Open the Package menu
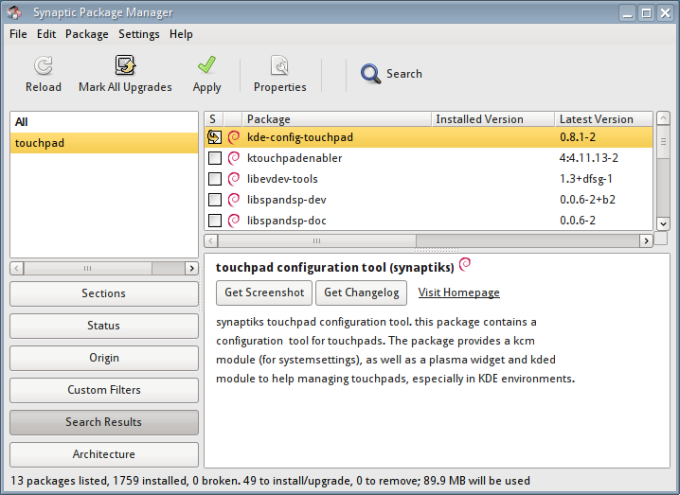Image resolution: width=680 pixels, height=495 pixels. (x=87, y=34)
